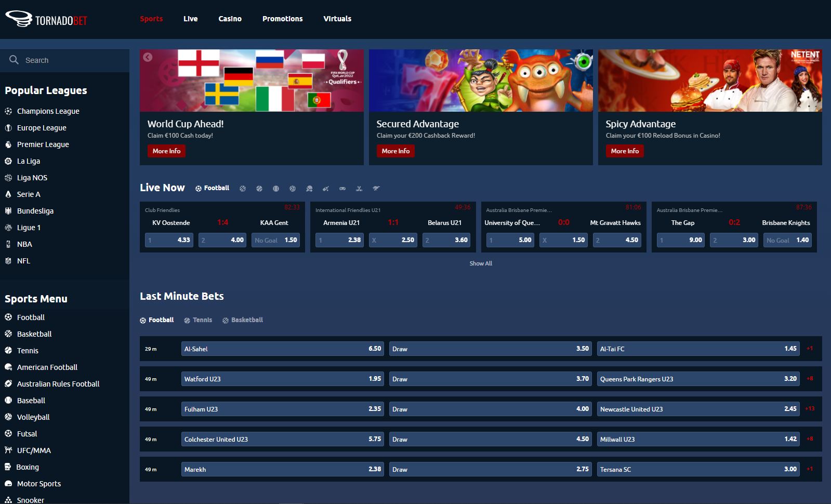Expand +8 more markets for Millwall U23

pyautogui.click(x=810, y=439)
